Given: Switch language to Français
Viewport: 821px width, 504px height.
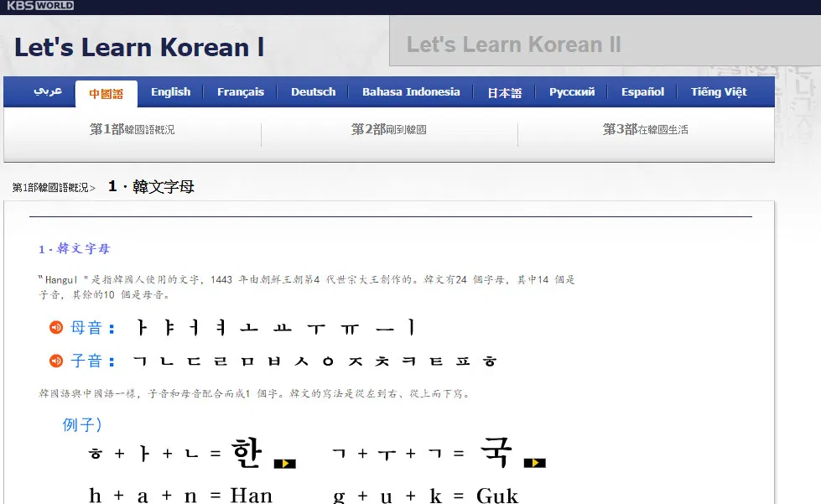Looking at the screenshot, I should coord(240,92).
